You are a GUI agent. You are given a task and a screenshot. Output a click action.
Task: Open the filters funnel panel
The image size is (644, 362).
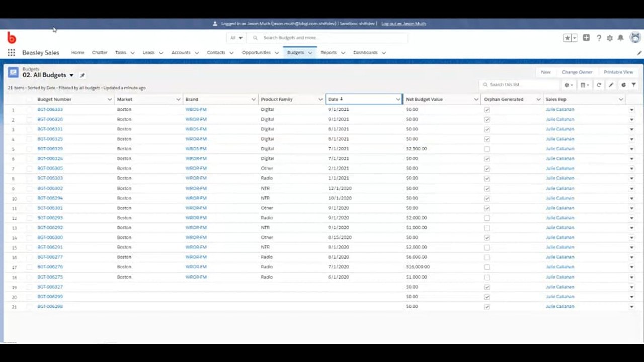coord(634,85)
